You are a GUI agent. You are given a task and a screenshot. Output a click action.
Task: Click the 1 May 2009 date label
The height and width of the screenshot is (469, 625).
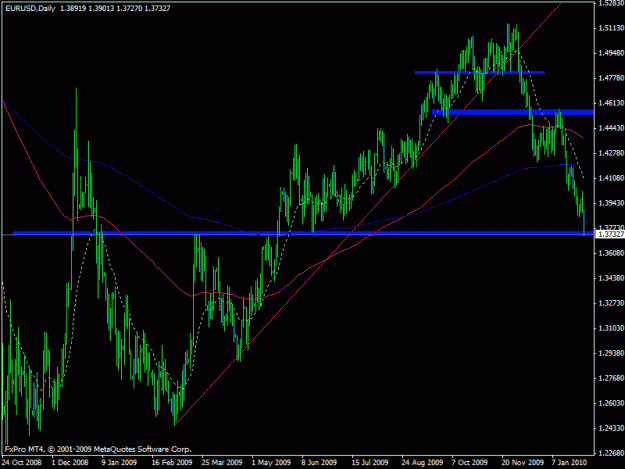click(271, 463)
